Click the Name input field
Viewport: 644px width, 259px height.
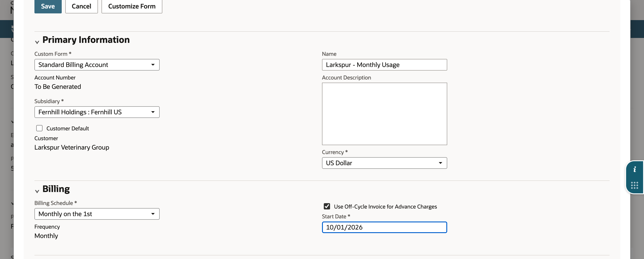(384, 65)
